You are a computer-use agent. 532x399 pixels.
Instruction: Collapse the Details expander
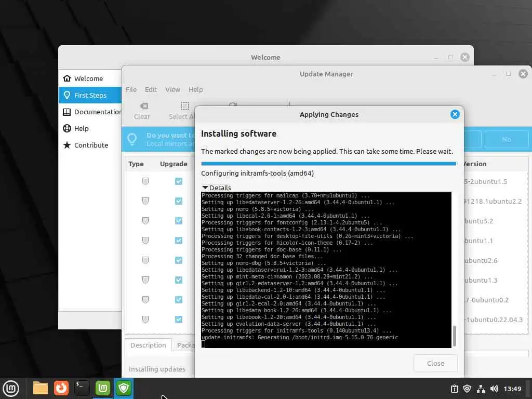[217, 188]
